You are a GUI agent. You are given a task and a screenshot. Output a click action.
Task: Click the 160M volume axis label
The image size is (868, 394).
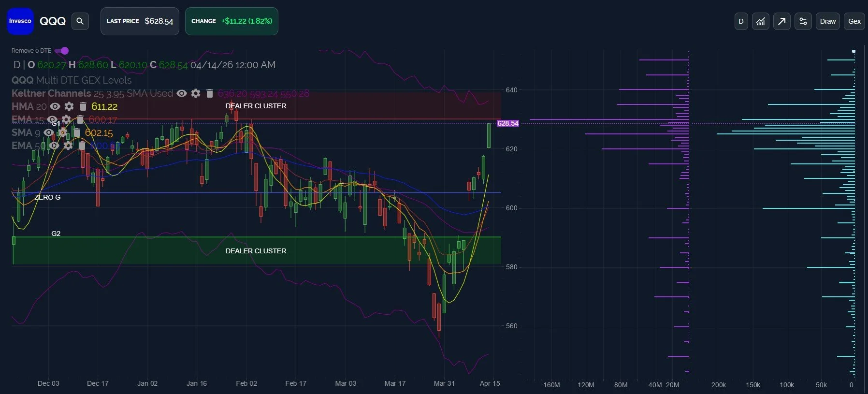tap(551, 385)
